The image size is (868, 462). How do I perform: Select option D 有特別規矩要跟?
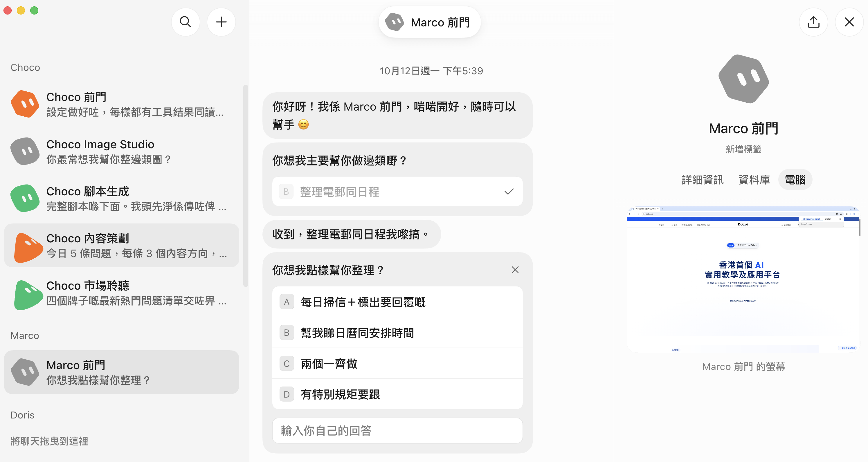tap(397, 394)
